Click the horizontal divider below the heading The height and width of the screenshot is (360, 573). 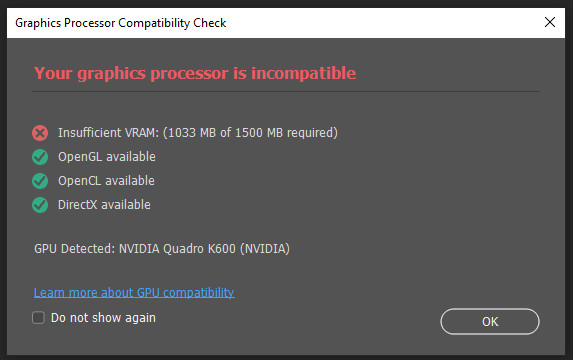(286, 91)
